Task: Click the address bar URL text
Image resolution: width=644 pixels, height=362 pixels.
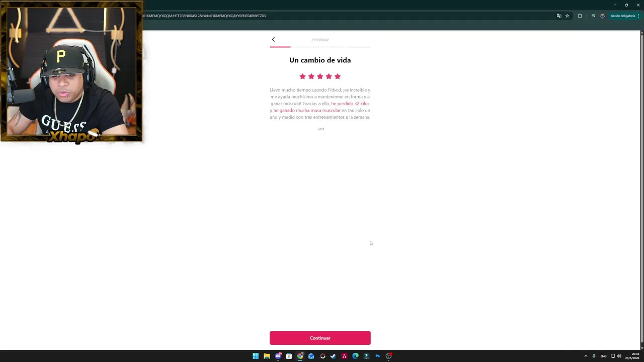Action: 204,16
